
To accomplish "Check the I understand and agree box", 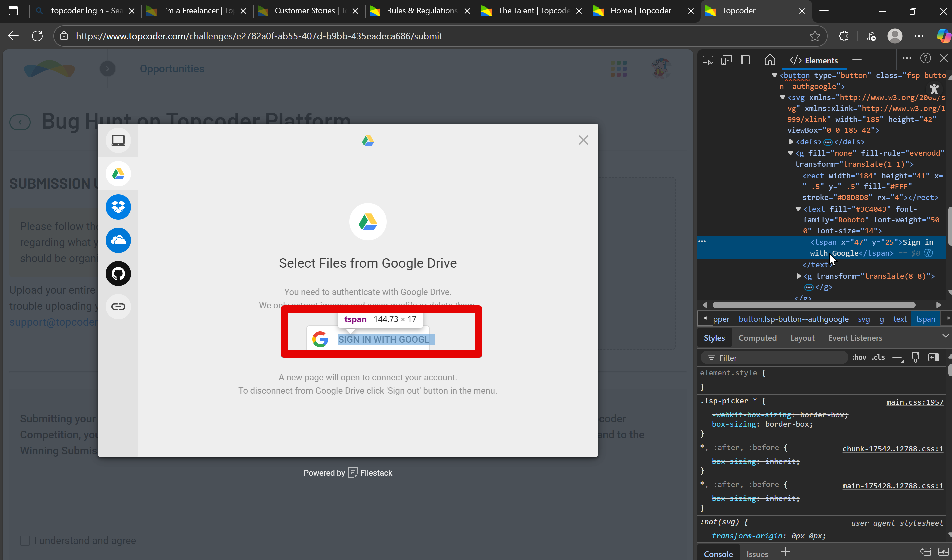I will click(25, 540).
